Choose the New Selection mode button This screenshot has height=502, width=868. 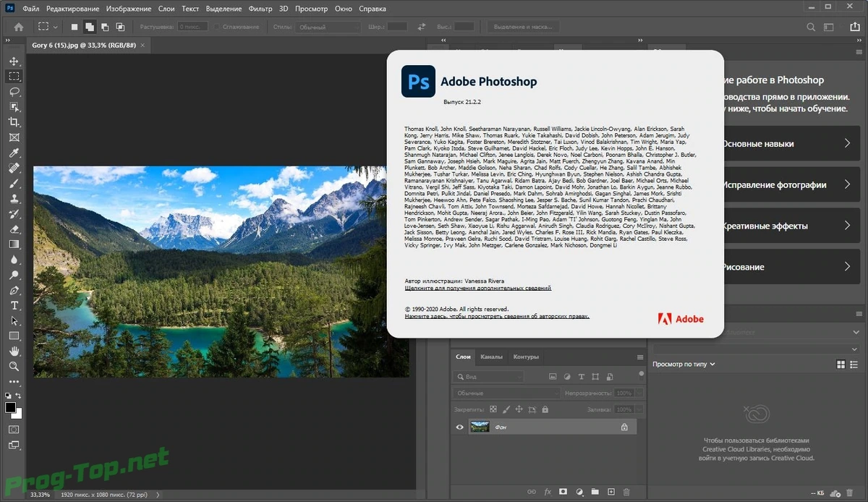[x=75, y=27]
